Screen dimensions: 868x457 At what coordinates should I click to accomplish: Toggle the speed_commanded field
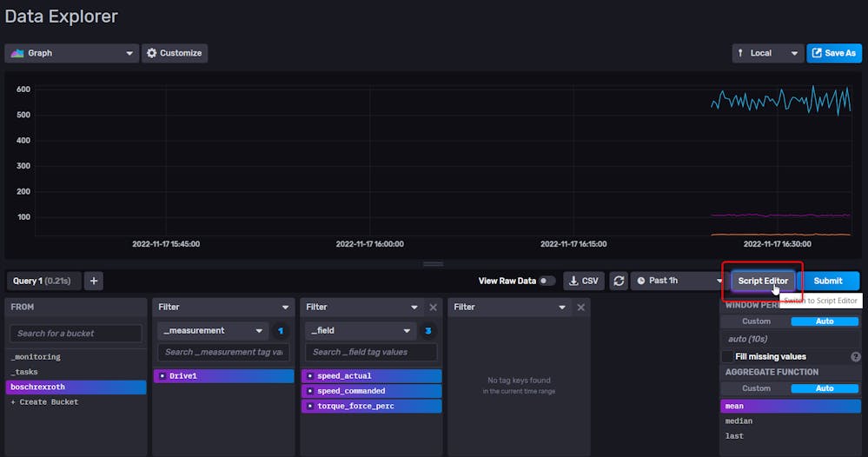pos(372,391)
